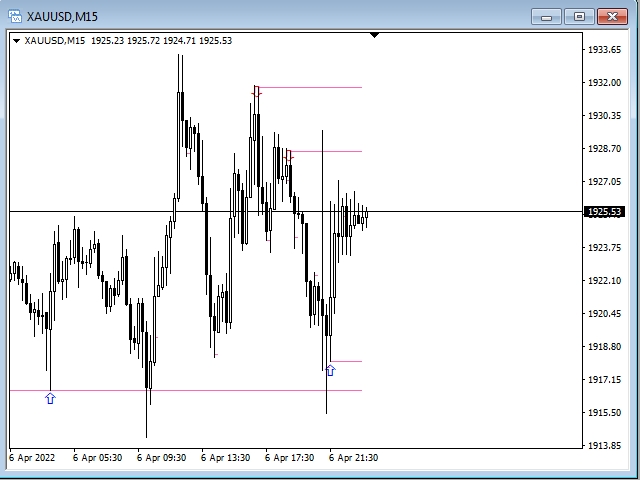Click the chart shift triangle marker
Image resolution: width=640 pixels, height=480 pixels.
[x=375, y=36]
